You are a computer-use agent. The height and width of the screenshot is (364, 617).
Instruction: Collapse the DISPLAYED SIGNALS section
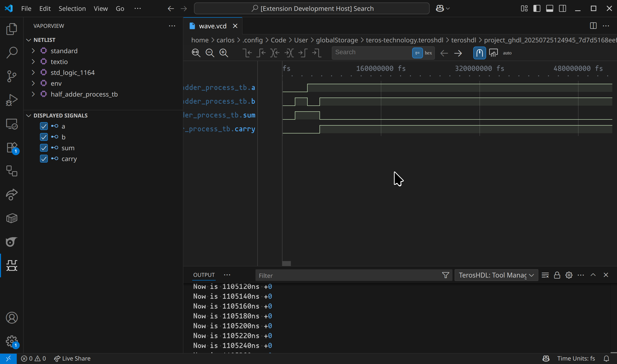coord(29,116)
